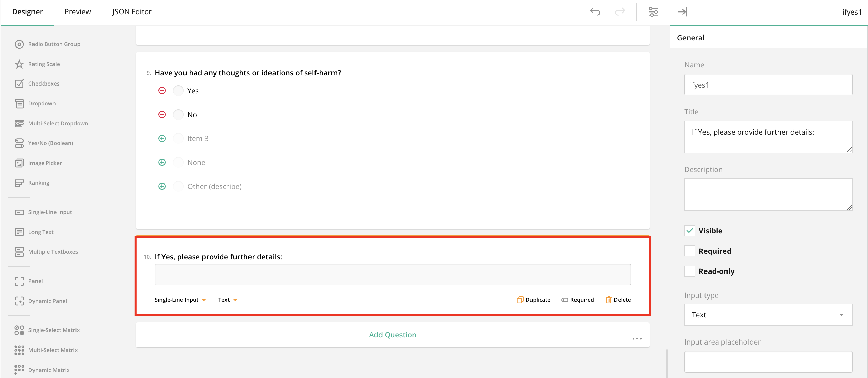Enable the Required checkbox in General settings
The image size is (868, 378).
click(689, 251)
